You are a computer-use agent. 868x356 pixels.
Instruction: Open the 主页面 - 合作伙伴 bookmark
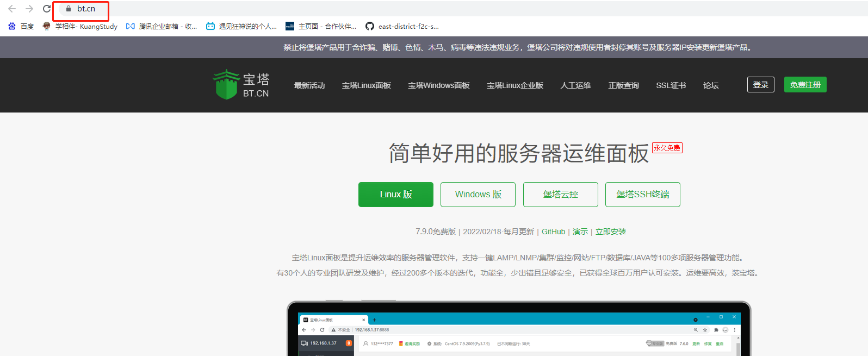(x=321, y=26)
